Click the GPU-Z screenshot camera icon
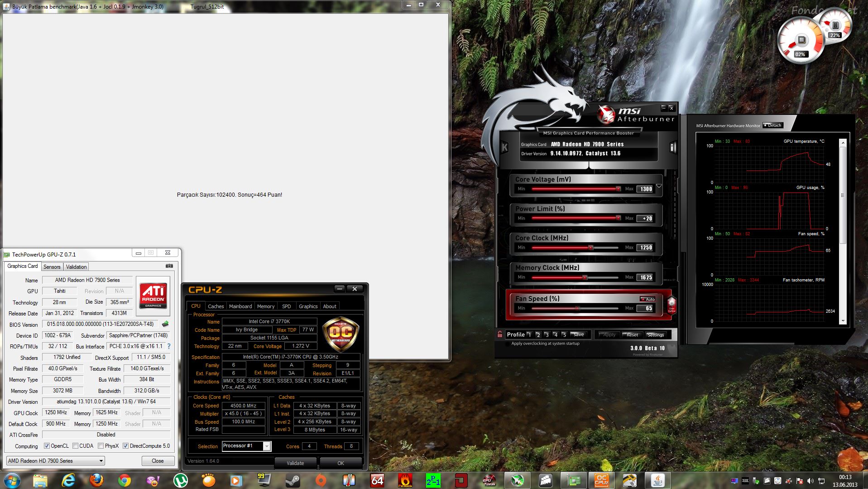The height and width of the screenshot is (489, 868). point(169,266)
